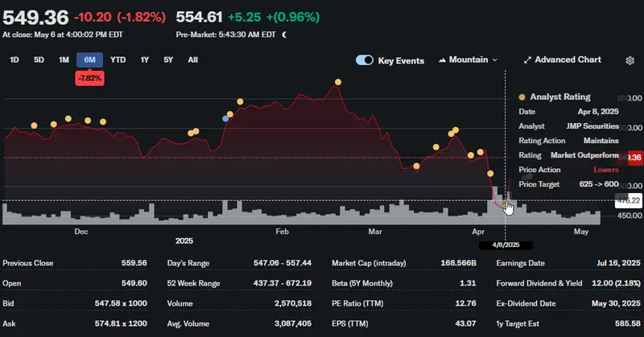Switch to the 1D range tab

pyautogui.click(x=14, y=60)
